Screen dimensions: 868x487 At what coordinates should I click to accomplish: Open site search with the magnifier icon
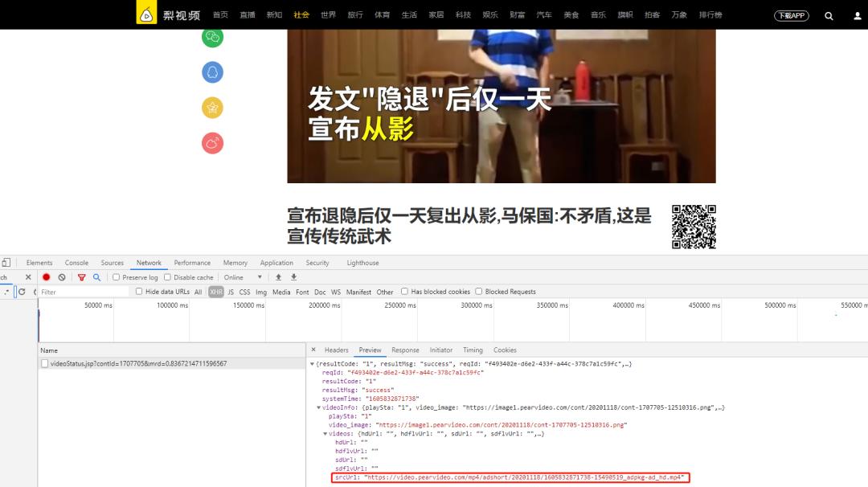[829, 15]
